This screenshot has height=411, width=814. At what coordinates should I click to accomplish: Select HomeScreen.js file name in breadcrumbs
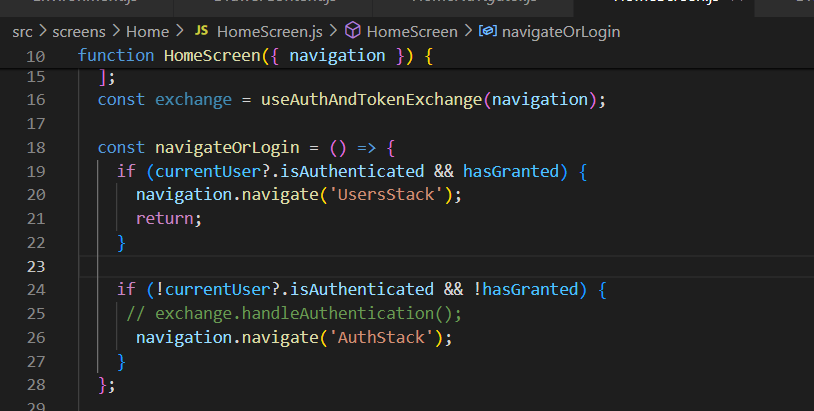coord(265,32)
